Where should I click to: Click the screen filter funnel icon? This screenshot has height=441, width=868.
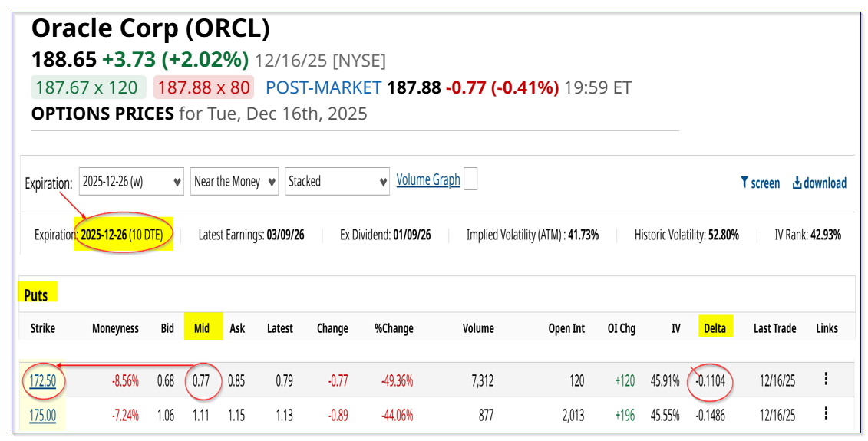click(744, 183)
